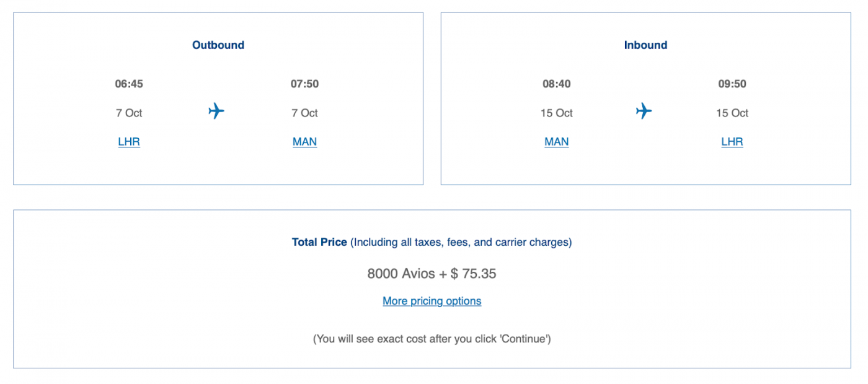Open the More pricing options link
This screenshot has height=384, width=868.
pos(432,301)
